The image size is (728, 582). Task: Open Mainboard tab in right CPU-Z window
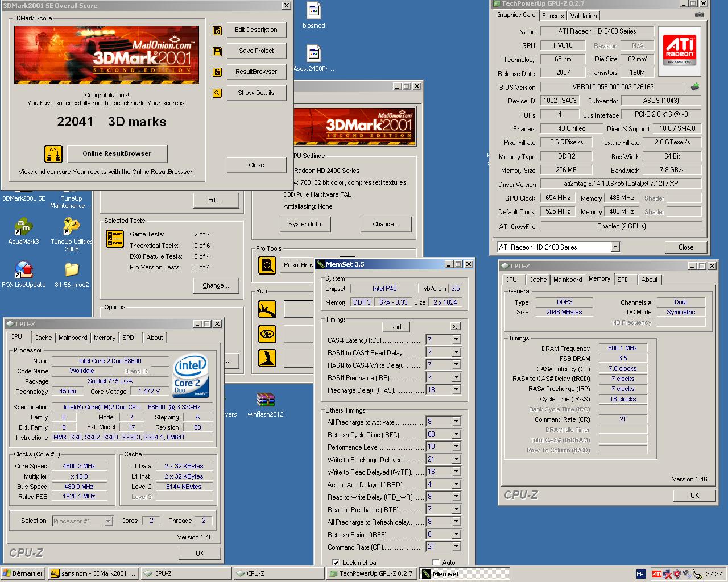point(568,280)
